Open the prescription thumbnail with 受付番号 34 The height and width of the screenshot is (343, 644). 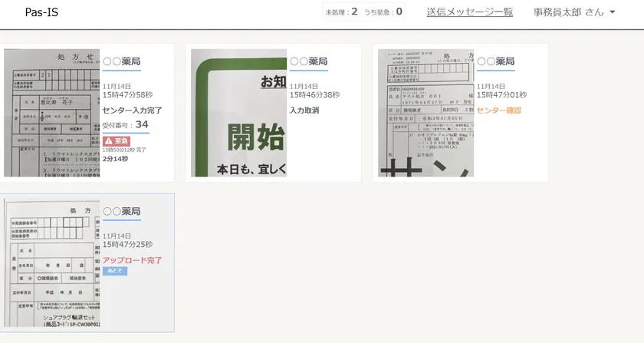[x=52, y=113]
